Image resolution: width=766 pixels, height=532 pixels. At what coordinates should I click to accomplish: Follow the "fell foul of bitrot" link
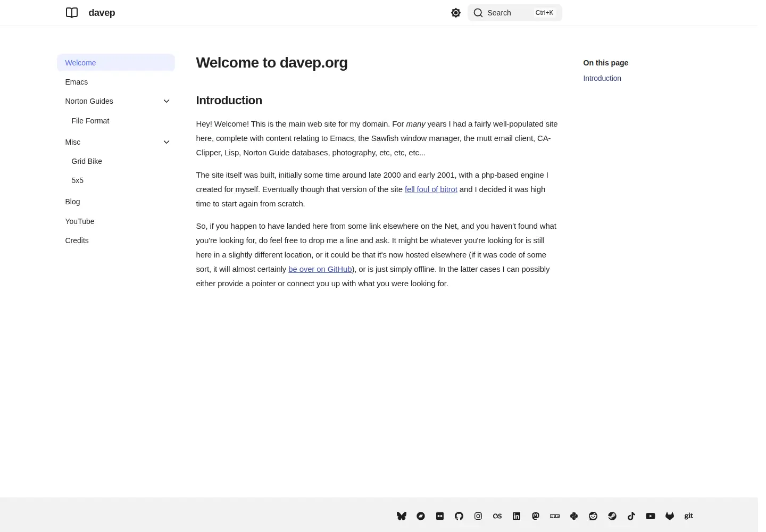pyautogui.click(x=431, y=189)
